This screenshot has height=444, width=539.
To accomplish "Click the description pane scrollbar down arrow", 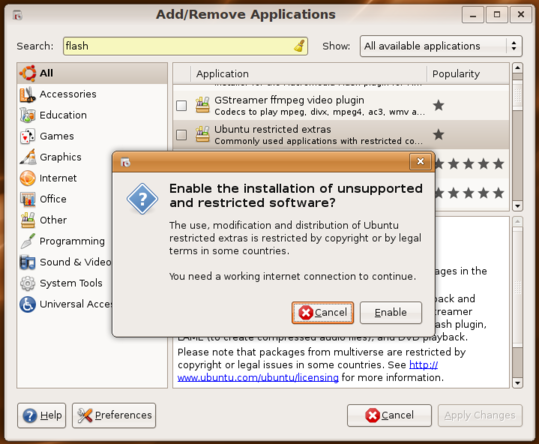I will 517,382.
